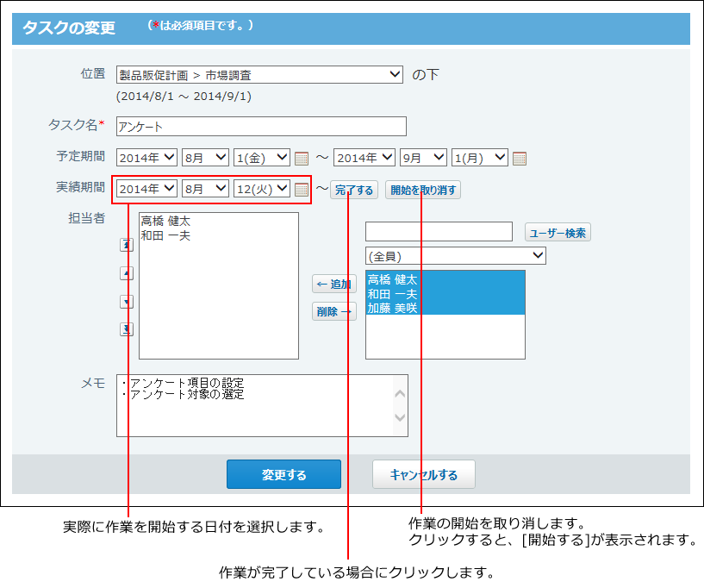Click inside the メモ text area
Screen dimensions: 704x588
[262, 405]
